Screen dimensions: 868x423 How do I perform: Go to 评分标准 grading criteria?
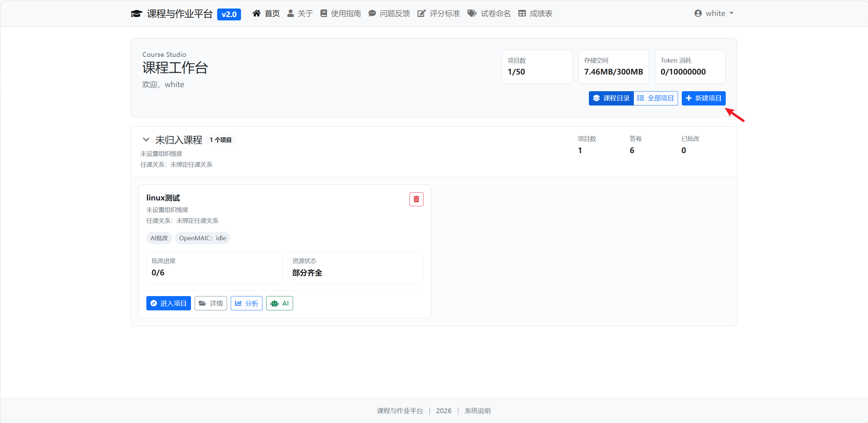click(439, 14)
